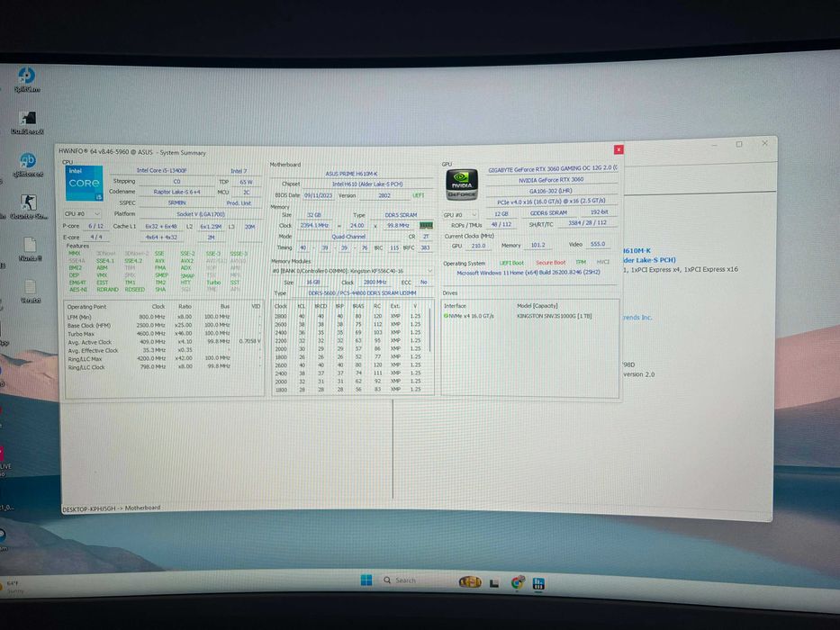Click the TPM indicator
The height and width of the screenshot is (630, 840).
click(580, 262)
